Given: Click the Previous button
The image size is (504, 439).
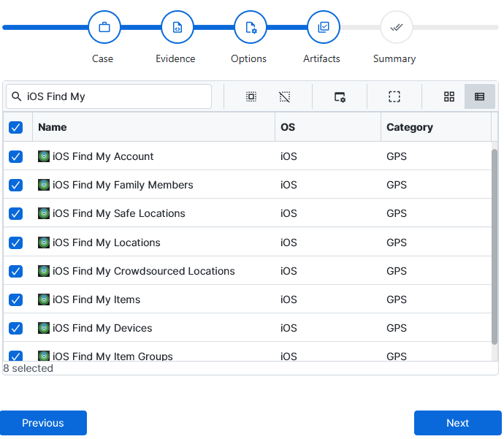Looking at the screenshot, I should pos(43,423).
